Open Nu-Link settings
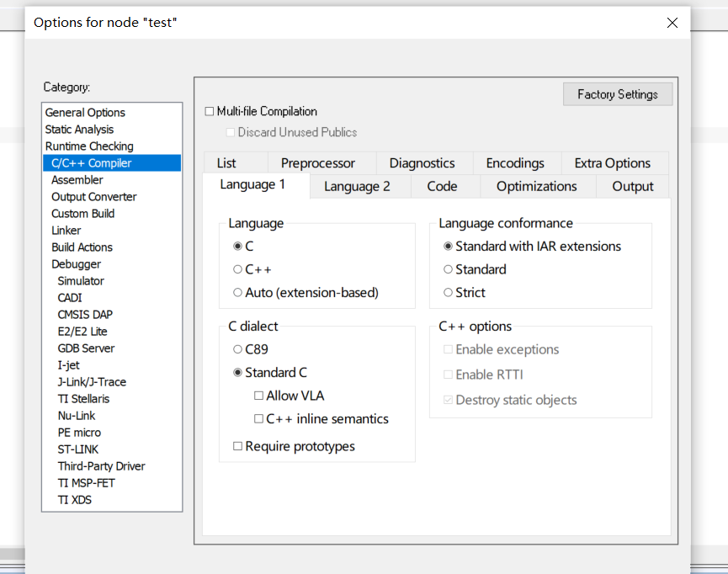The width and height of the screenshot is (728, 574). click(x=112, y=416)
